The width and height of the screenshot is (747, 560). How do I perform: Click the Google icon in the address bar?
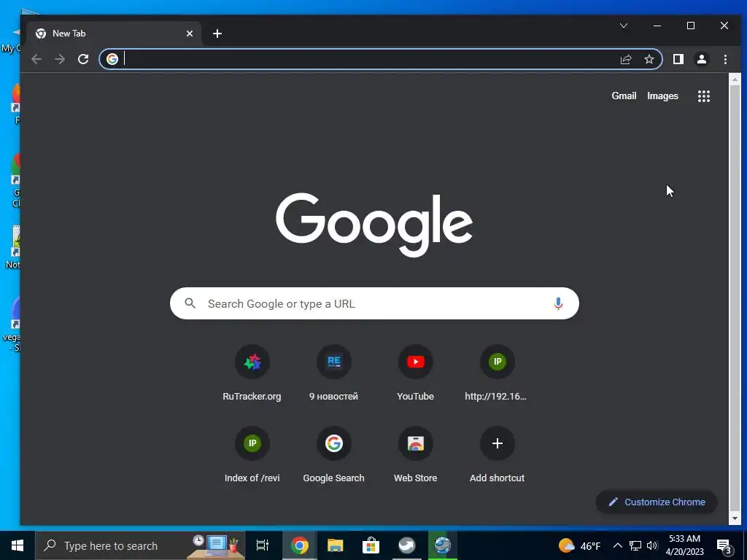tap(112, 59)
